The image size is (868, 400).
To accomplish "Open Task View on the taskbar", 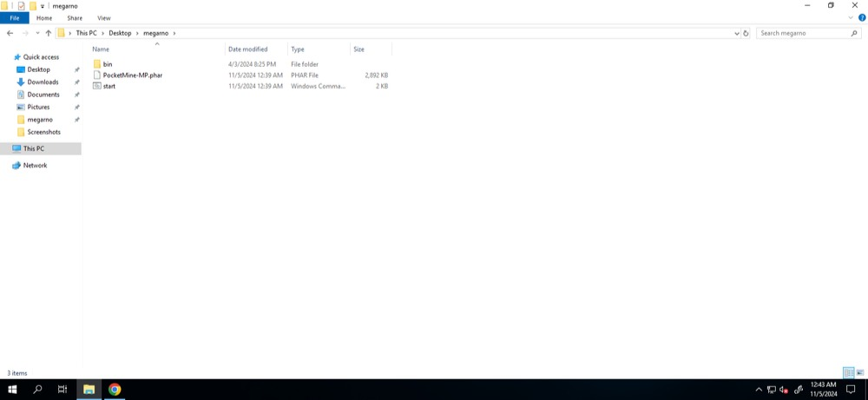I will 62,390.
